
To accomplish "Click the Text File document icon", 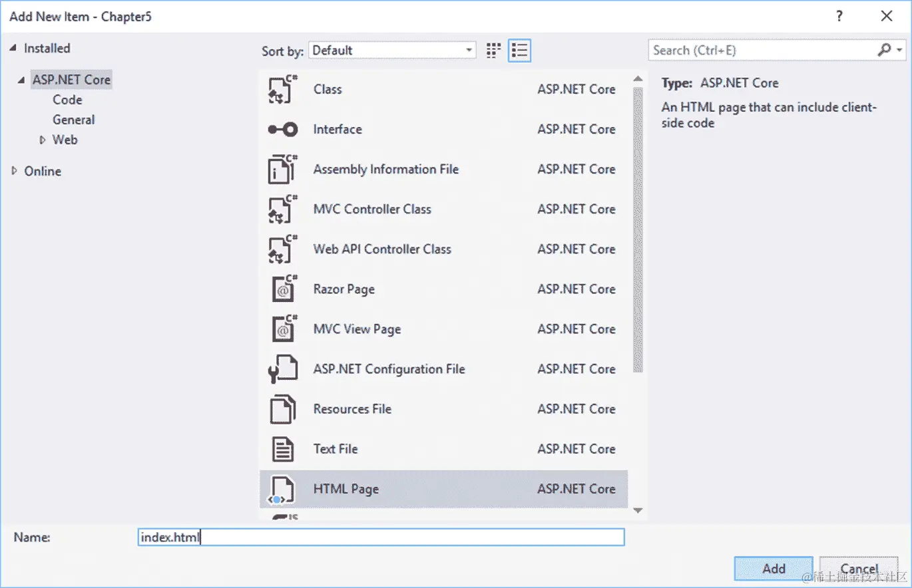I will coord(283,448).
